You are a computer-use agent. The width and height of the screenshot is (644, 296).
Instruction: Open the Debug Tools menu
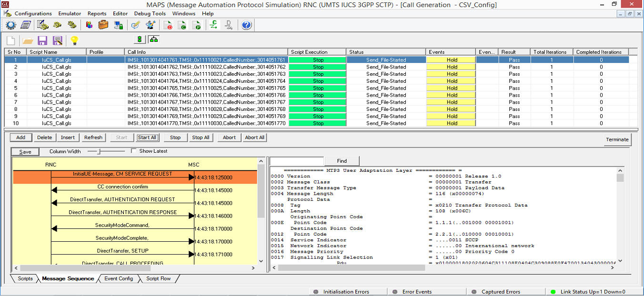click(150, 14)
